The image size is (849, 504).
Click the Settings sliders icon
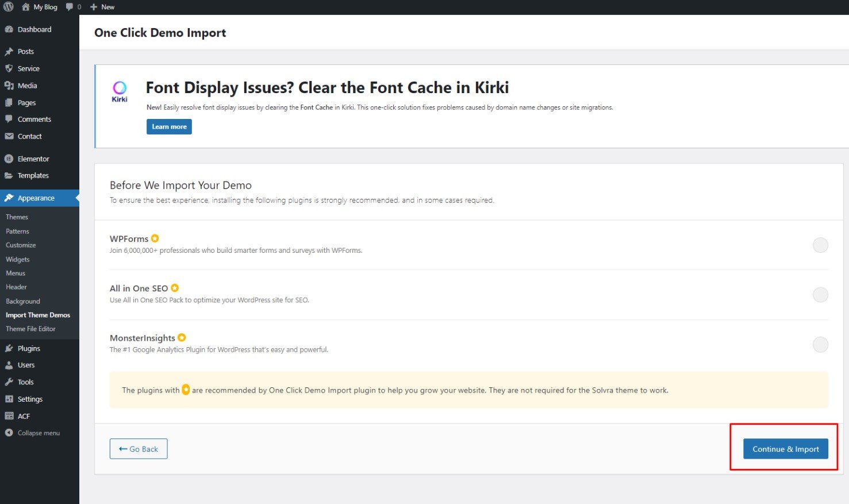pyautogui.click(x=9, y=399)
